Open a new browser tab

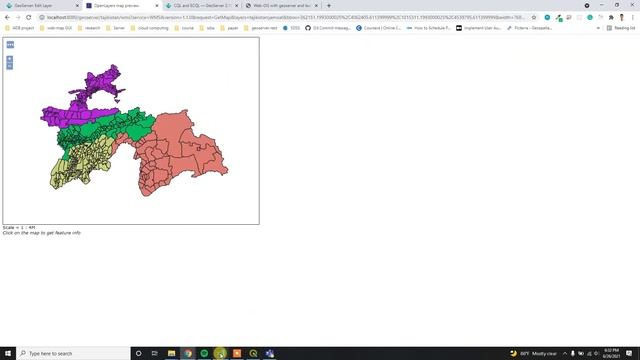pos(329,6)
